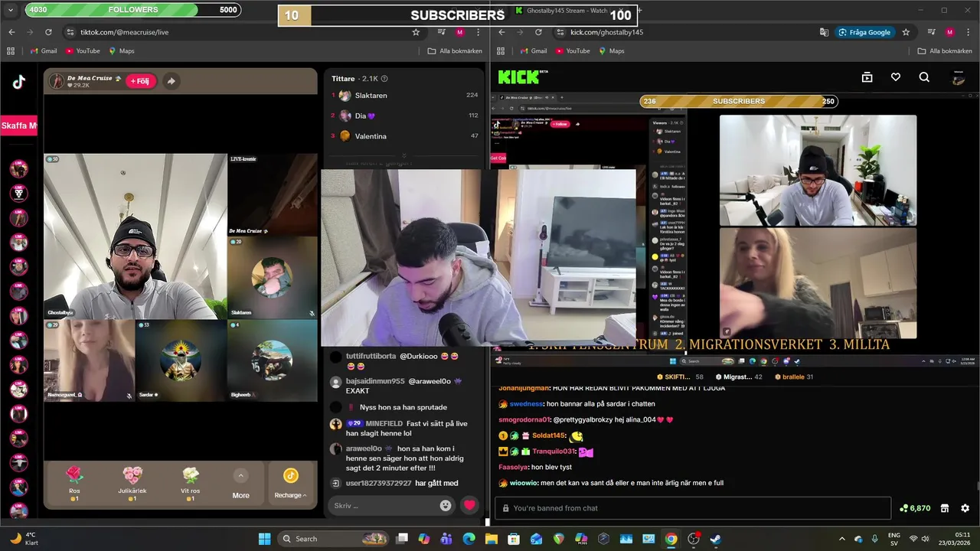
Task: Click Fråga Google button in right browser
Action: (x=865, y=32)
